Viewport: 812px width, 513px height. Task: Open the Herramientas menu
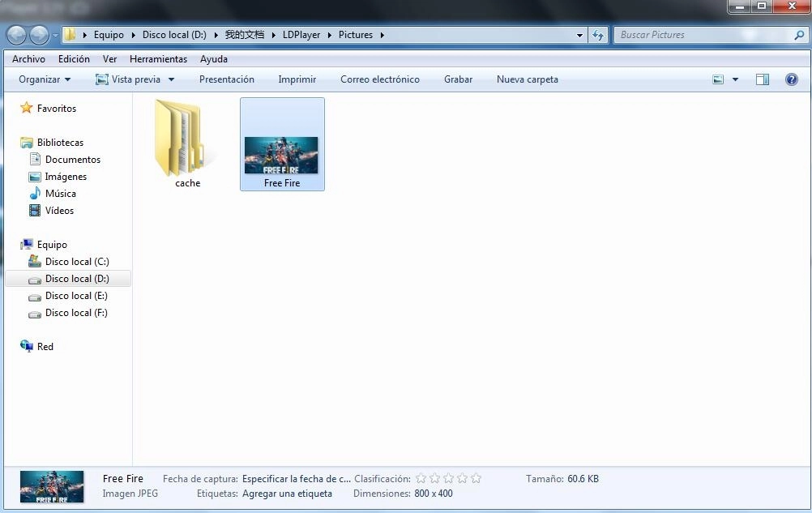pyautogui.click(x=159, y=59)
